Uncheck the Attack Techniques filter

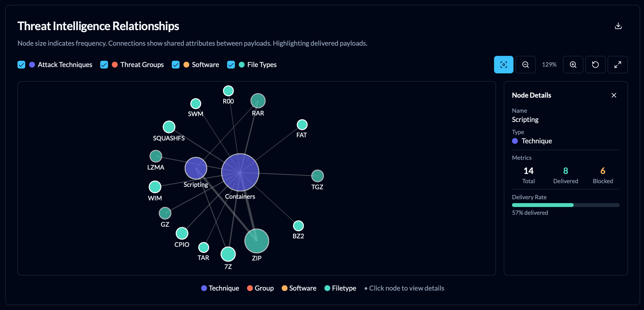click(x=22, y=65)
